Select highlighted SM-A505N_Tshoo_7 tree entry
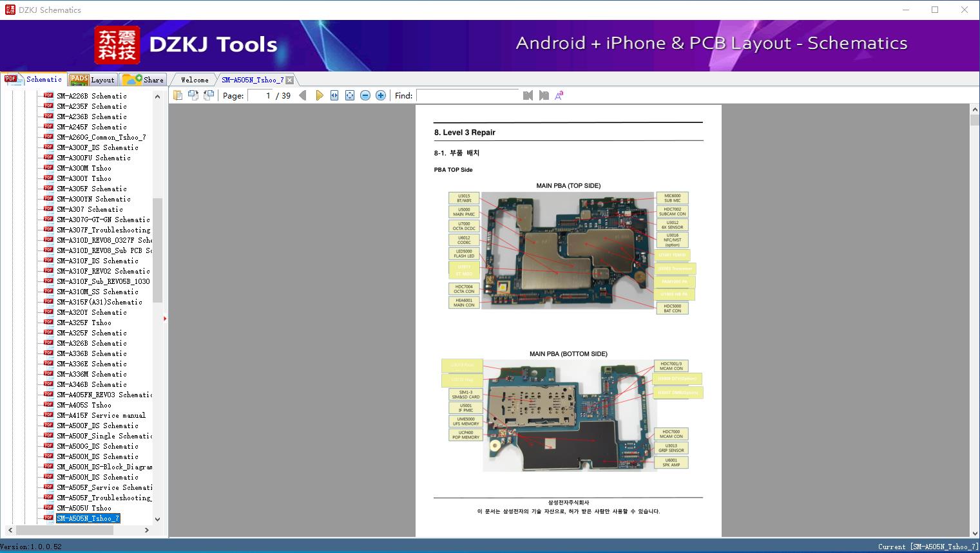This screenshot has height=553, width=980. click(x=88, y=518)
